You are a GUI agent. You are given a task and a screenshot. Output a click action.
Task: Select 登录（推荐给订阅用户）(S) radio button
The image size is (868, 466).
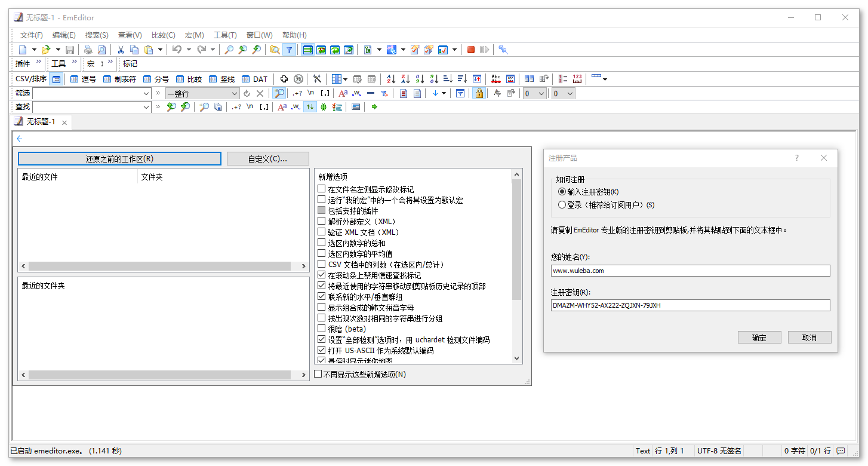coord(562,205)
